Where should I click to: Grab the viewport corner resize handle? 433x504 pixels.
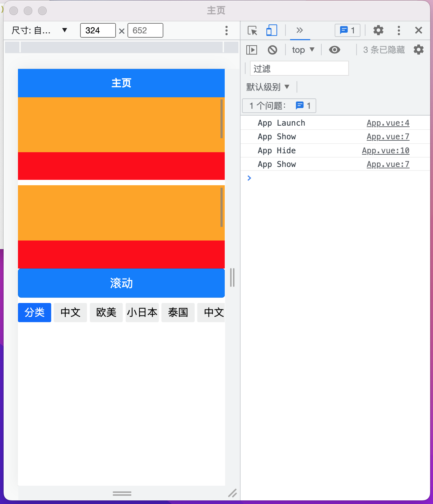click(232, 493)
